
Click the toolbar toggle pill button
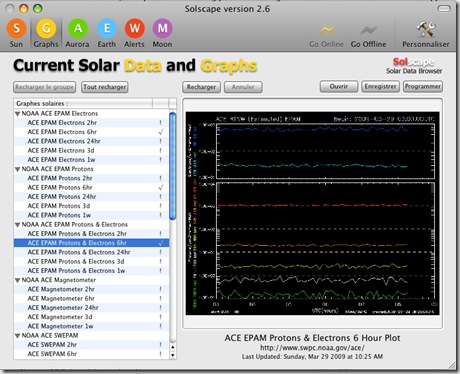(444, 8)
